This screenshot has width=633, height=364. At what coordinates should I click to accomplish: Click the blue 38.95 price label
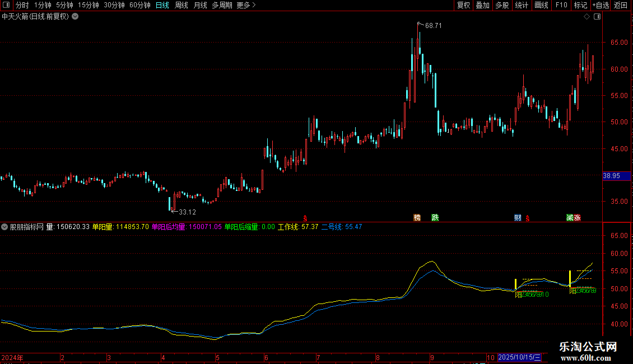(616, 175)
